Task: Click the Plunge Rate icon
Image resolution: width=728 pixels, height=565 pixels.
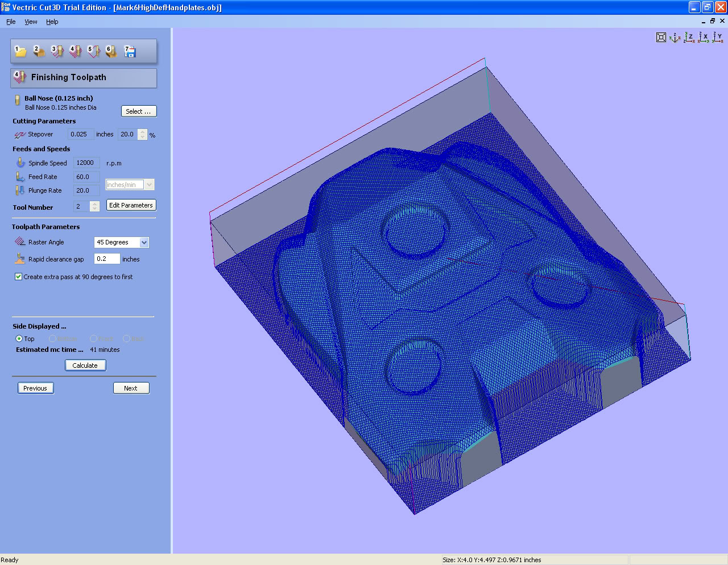Action: (20, 190)
